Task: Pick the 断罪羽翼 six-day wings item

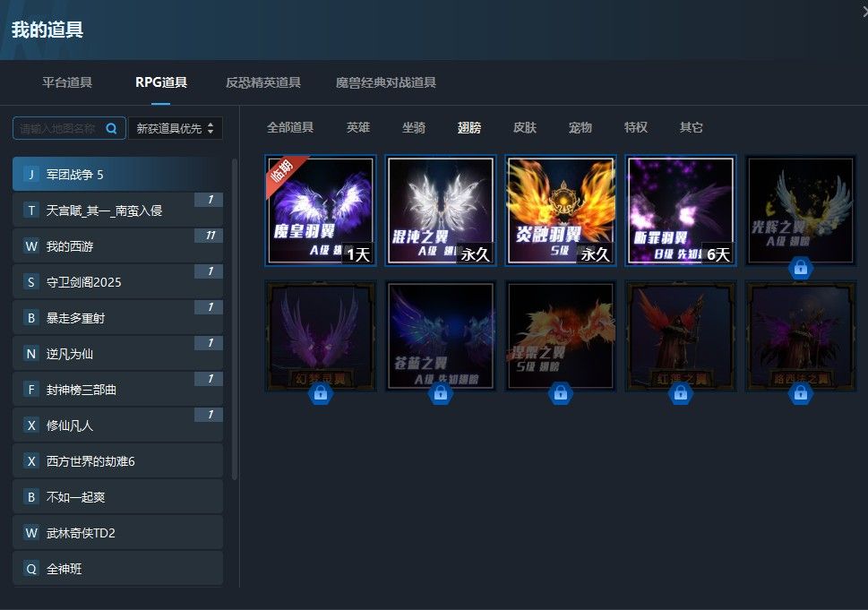Action: [x=680, y=210]
